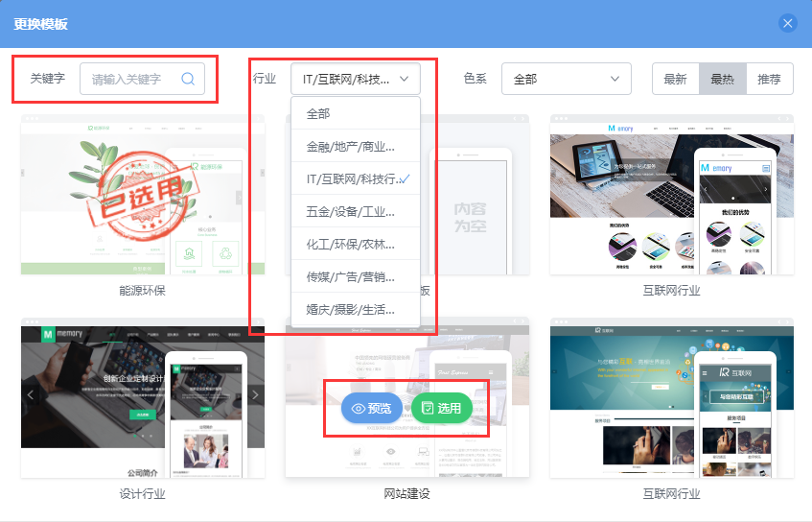Click the 选用 select template button

click(x=441, y=408)
